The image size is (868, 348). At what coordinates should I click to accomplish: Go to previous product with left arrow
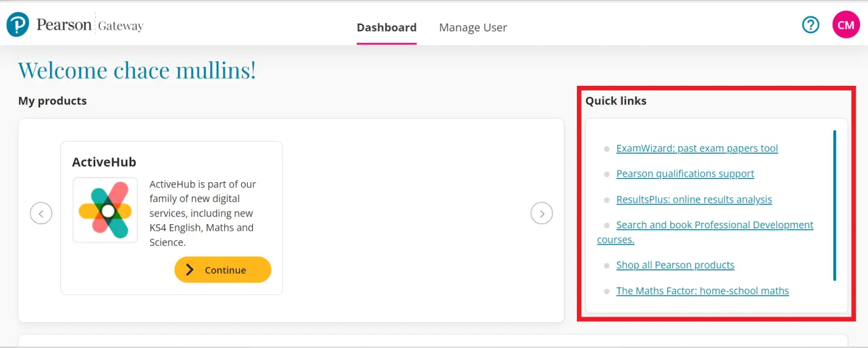(x=41, y=213)
